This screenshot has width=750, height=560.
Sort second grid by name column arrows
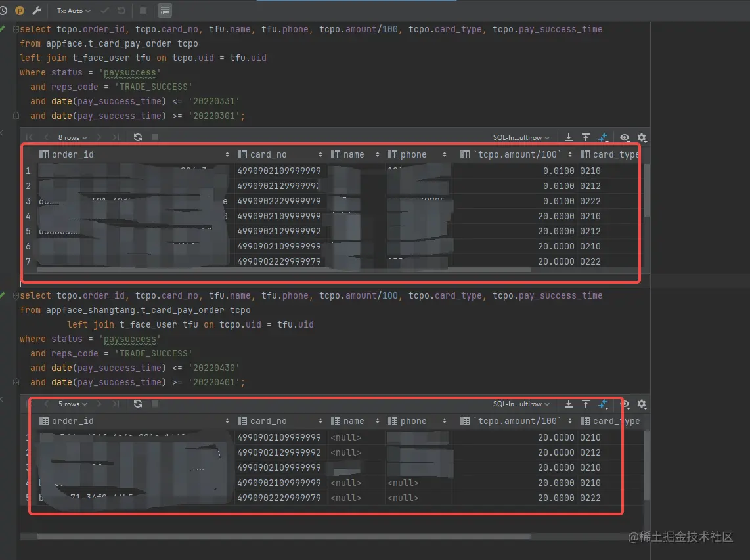point(378,421)
